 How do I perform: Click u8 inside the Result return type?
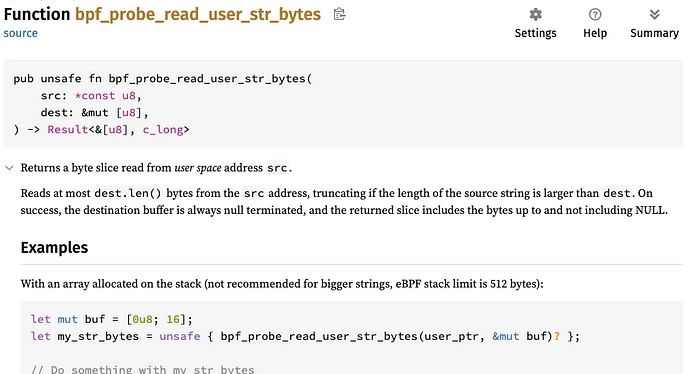115,130
